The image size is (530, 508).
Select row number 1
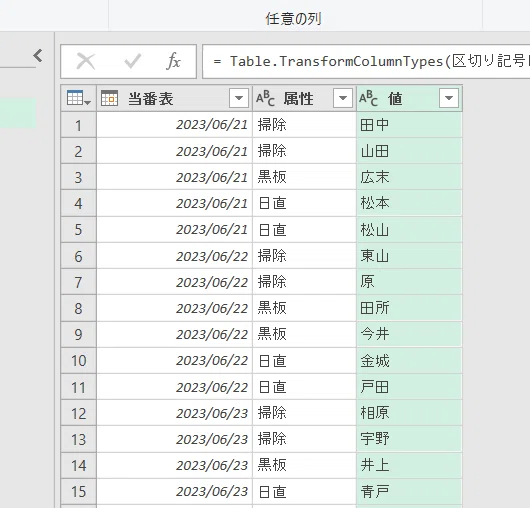click(78, 125)
